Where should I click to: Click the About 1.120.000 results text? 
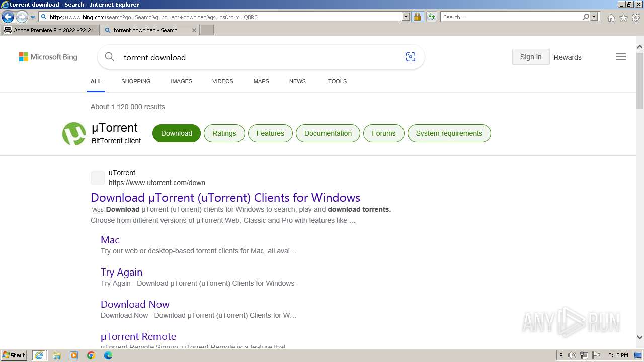[128, 107]
